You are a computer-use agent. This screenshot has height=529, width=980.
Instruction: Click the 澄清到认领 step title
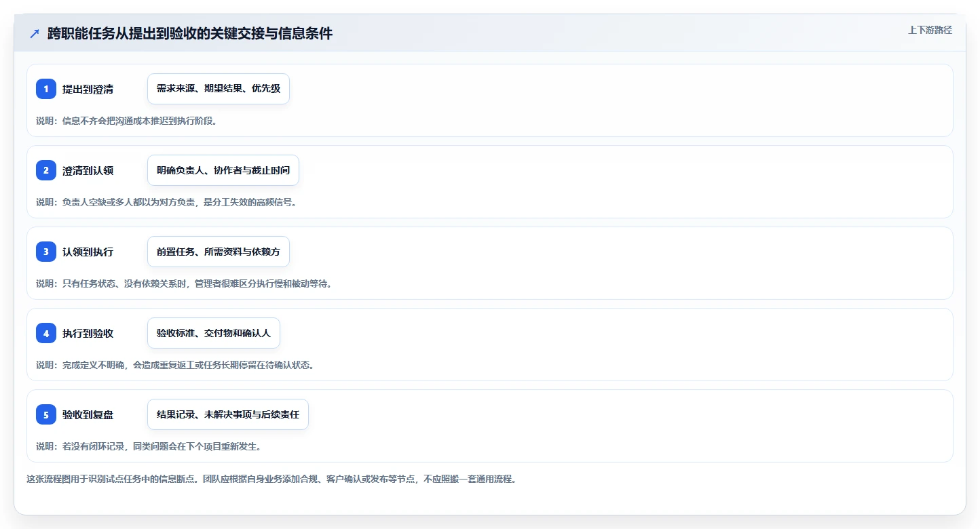[88, 170]
